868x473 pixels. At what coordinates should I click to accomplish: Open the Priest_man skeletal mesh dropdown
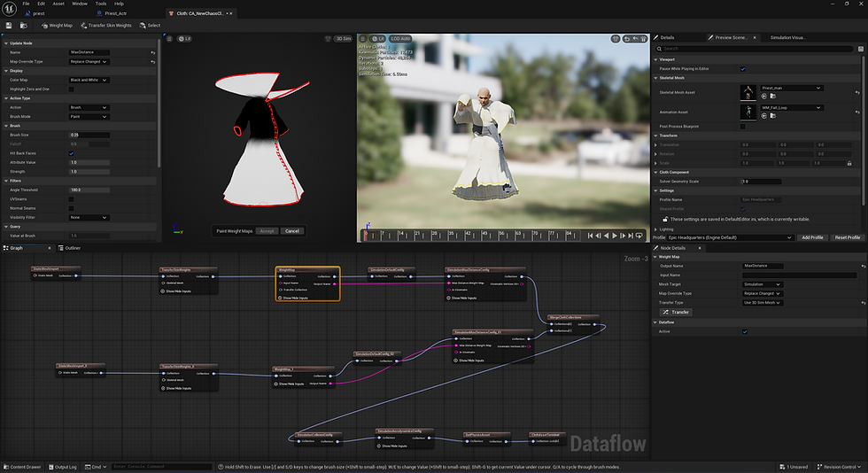(x=792, y=88)
